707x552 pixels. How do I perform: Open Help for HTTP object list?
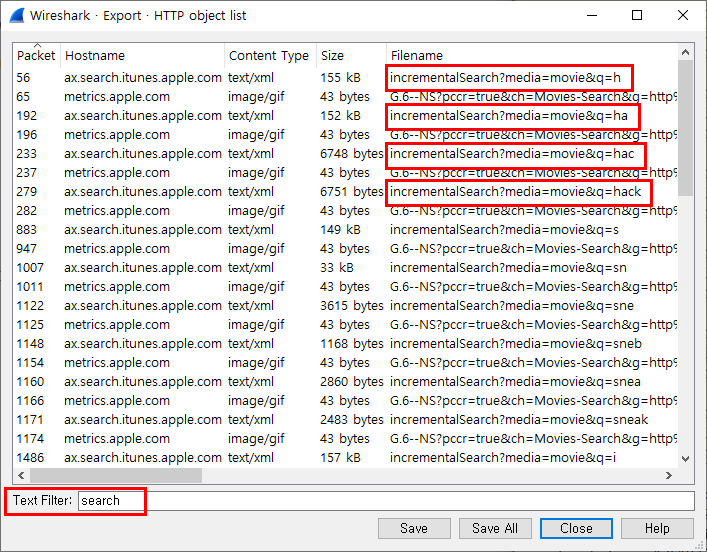pos(657,528)
